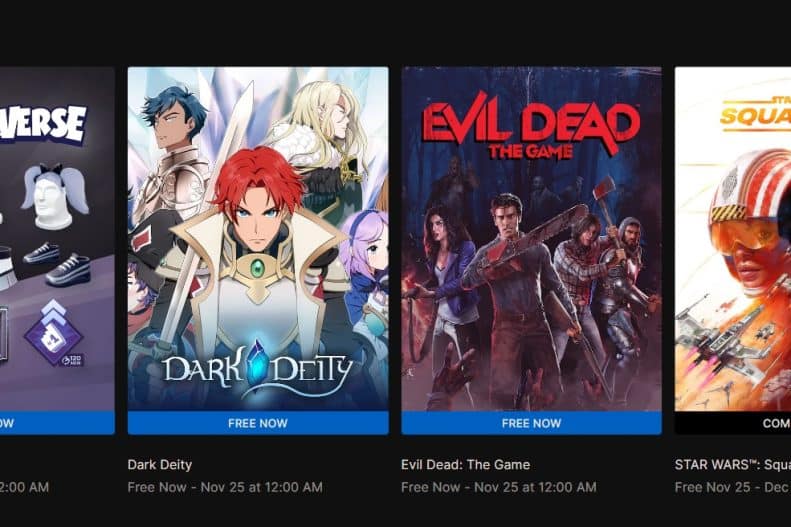Open the Evil Dead The Game cover art
Viewport: 791px width, 527px height.
531,239
